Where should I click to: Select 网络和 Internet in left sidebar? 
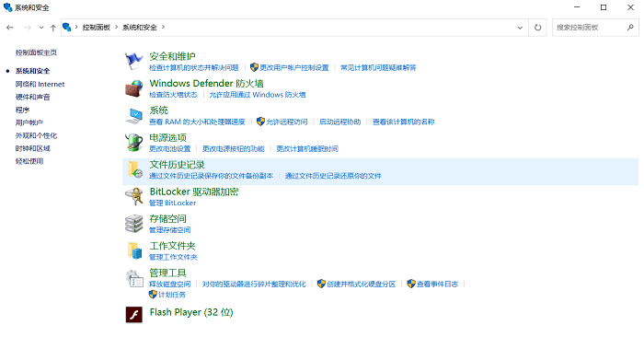40,85
